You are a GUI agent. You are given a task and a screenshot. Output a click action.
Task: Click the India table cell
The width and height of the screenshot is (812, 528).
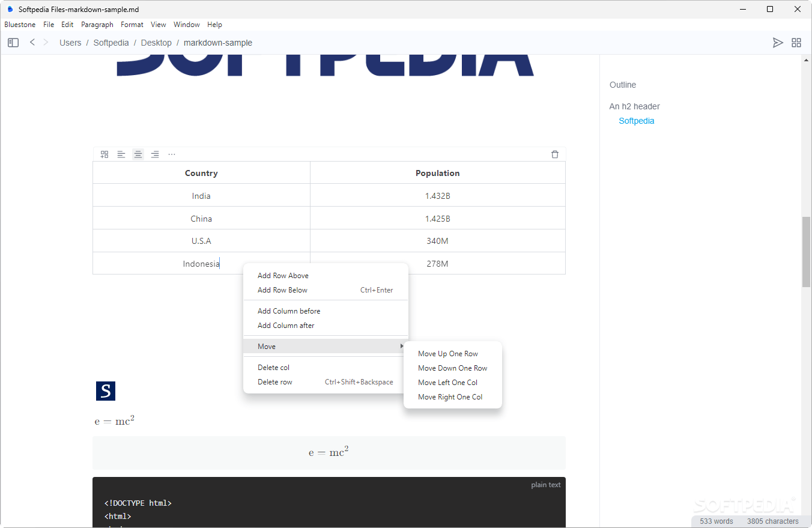[x=201, y=196]
